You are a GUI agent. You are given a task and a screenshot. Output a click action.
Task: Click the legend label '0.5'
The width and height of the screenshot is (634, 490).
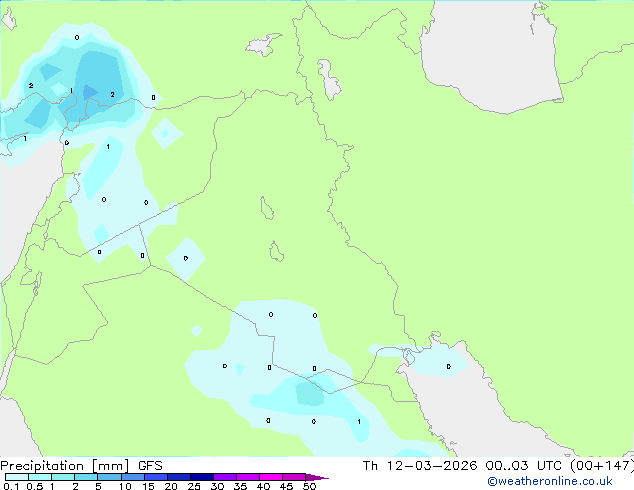(x=35, y=486)
